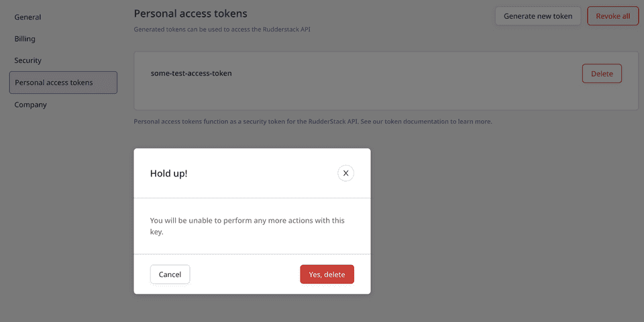Click the Personal access tokens page heading
The height and width of the screenshot is (322, 644).
(191, 13)
